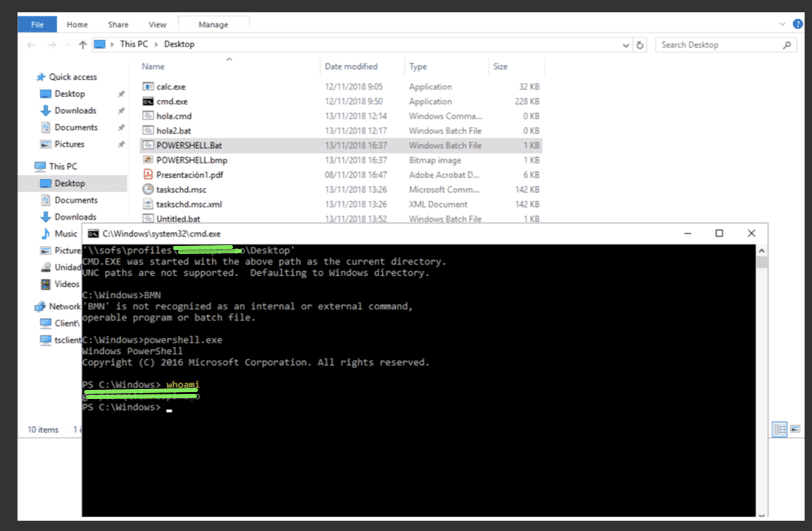Viewport: 812px width, 531px height.
Task: Expand the ribbon with the chevron
Action: [x=782, y=24]
